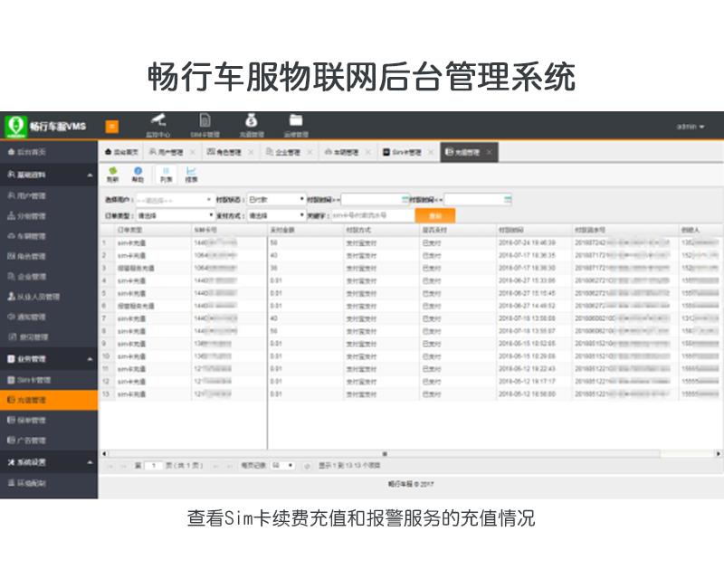This screenshot has width=724, height=588.
Task: Click the page number input field
Action: [x=153, y=465]
